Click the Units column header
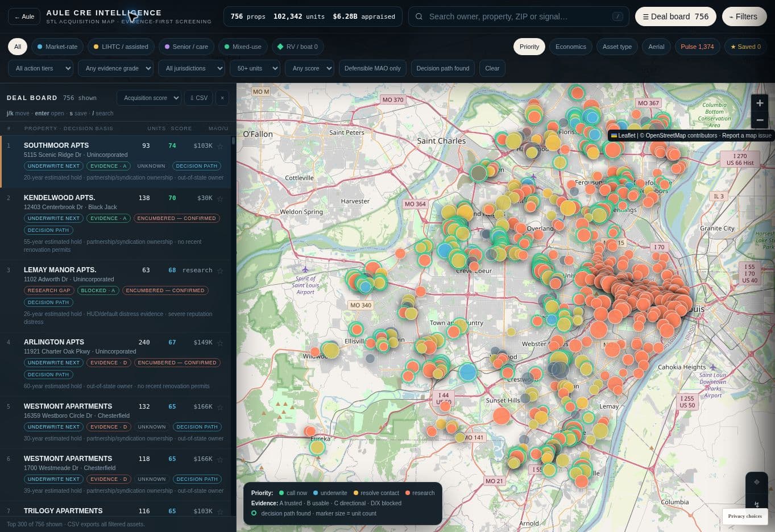 156,128
